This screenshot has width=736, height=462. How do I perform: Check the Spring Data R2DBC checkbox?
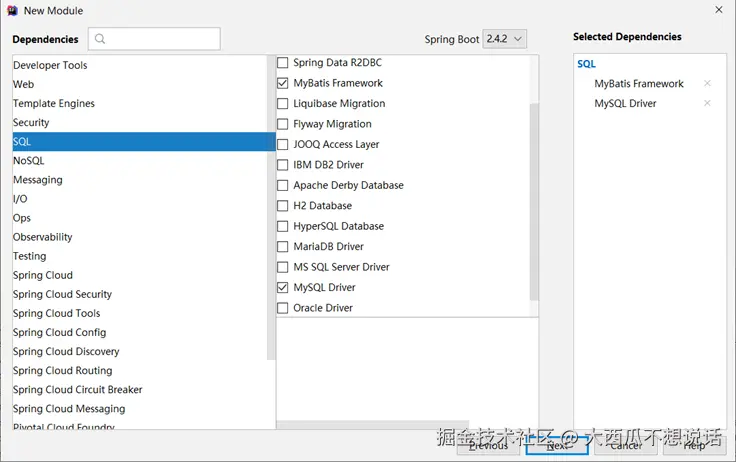coord(283,62)
